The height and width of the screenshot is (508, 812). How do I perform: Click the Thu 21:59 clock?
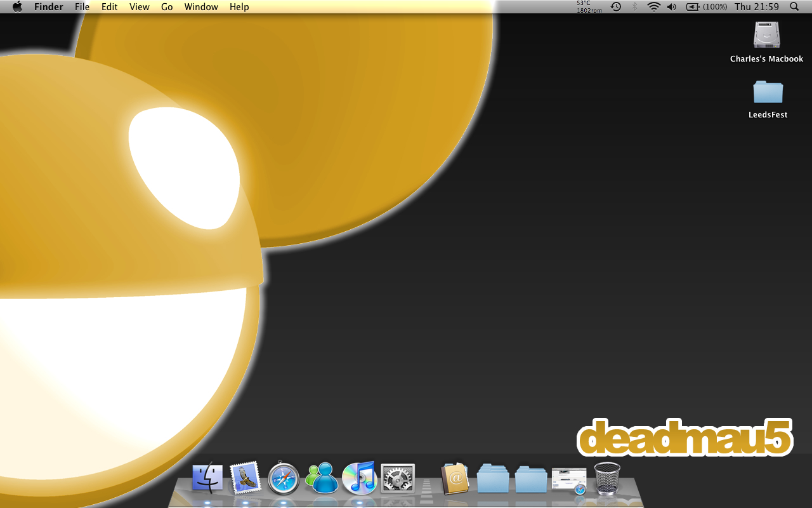click(x=757, y=7)
